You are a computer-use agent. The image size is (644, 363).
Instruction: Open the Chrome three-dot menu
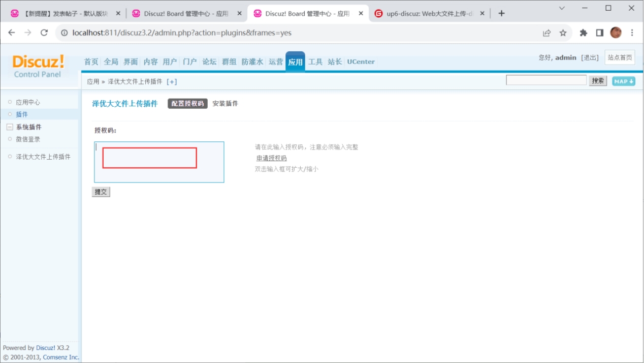[632, 33]
